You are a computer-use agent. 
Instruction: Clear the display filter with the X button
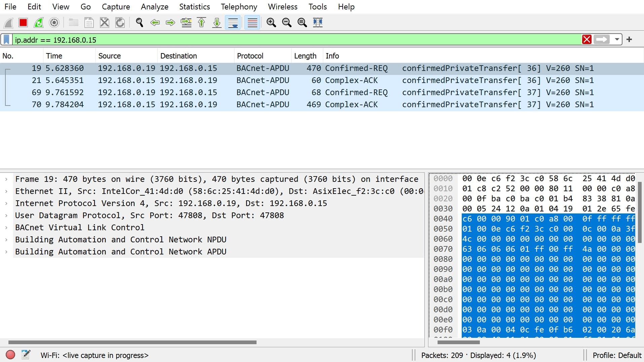587,40
